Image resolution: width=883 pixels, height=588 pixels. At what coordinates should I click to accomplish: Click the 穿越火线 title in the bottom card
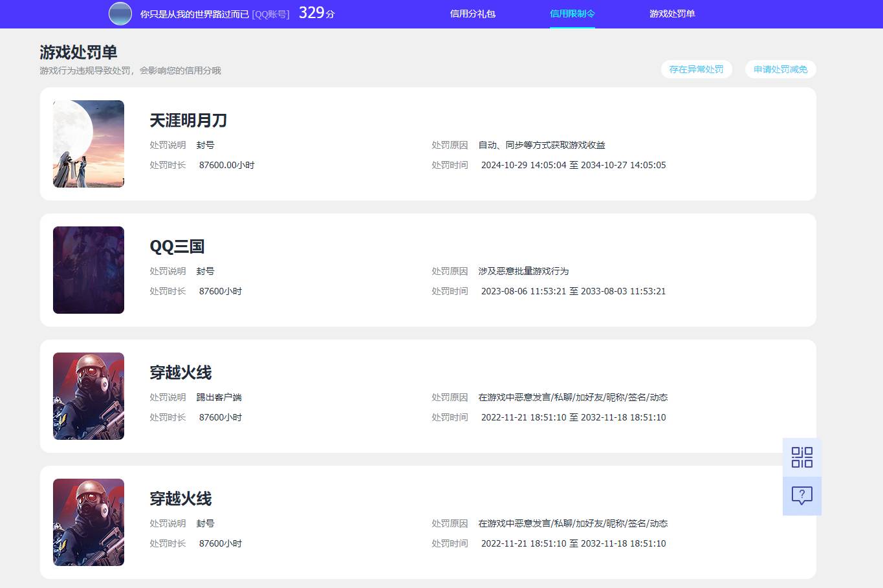point(181,499)
